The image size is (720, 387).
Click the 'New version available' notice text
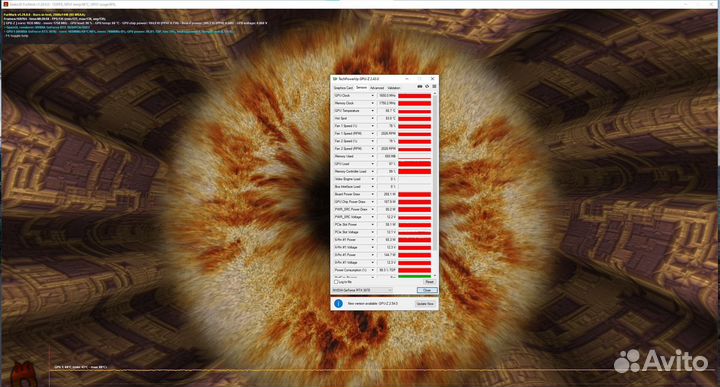[x=373, y=304]
